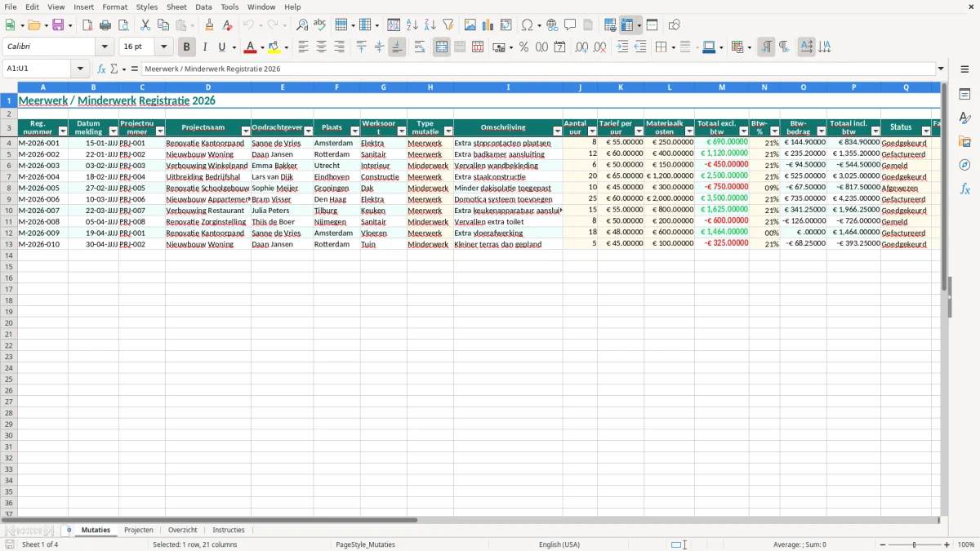
Task: Open filter dropdown on Omschrijving column
Action: click(x=557, y=131)
